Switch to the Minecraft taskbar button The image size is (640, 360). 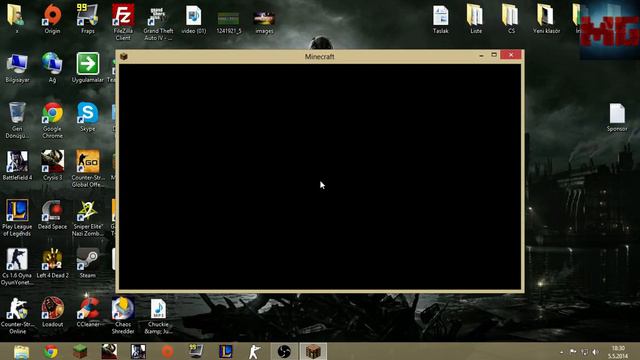[313, 352]
